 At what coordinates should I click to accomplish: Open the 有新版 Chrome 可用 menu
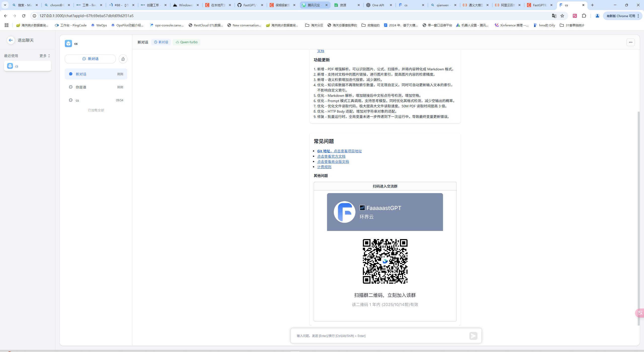point(623,16)
